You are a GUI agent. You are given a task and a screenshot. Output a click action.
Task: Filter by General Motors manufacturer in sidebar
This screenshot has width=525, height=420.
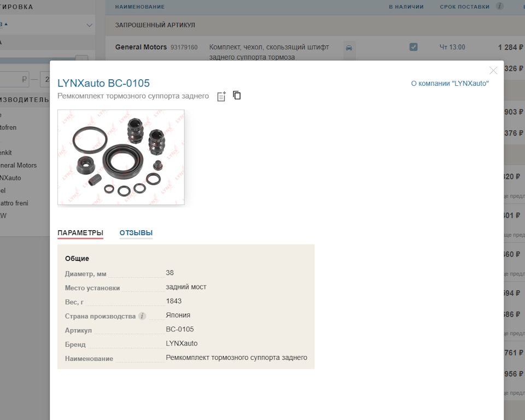coord(19,165)
